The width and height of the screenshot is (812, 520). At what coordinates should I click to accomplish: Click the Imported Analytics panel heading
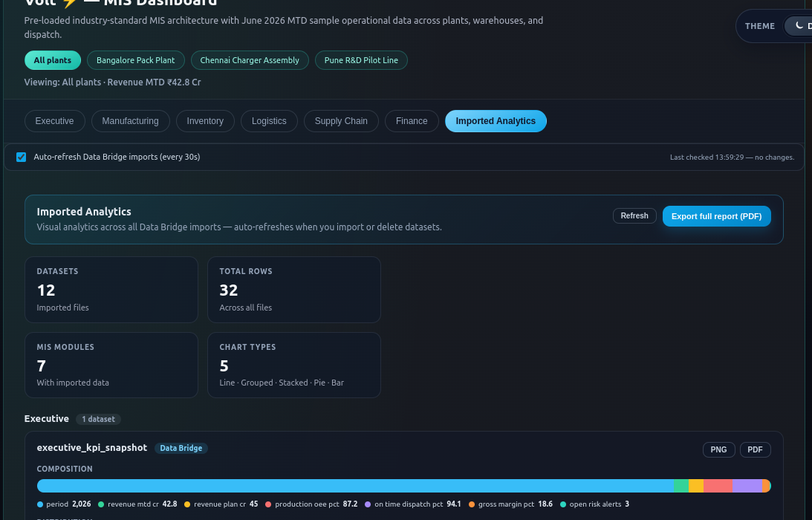tap(84, 211)
